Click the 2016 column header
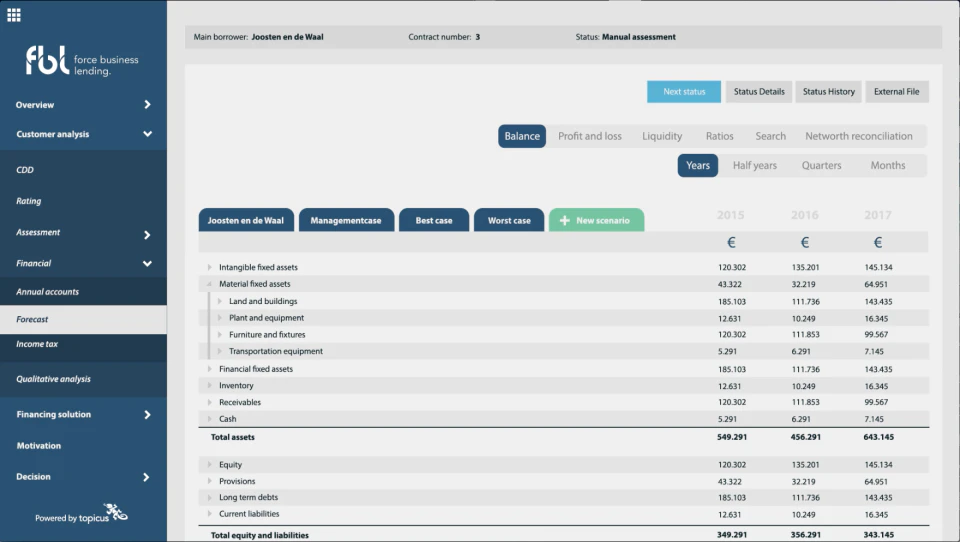 pos(804,215)
